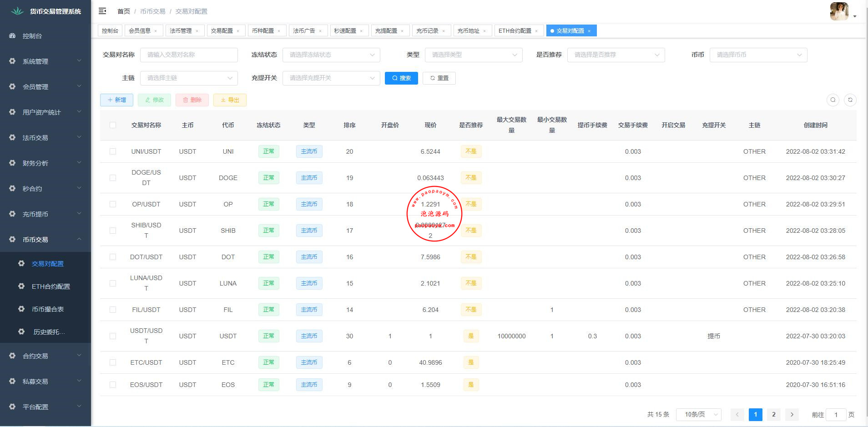Check the ETC/USDT row checkbox

[113, 362]
